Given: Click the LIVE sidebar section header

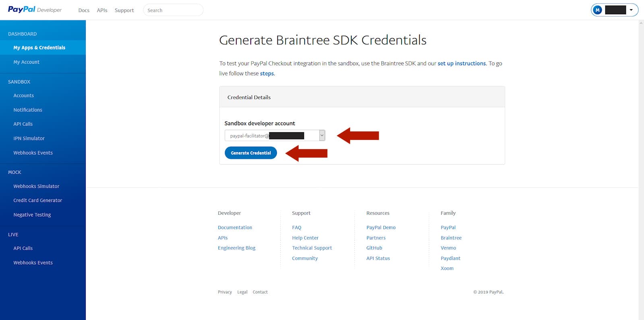Looking at the screenshot, I should 13,234.
